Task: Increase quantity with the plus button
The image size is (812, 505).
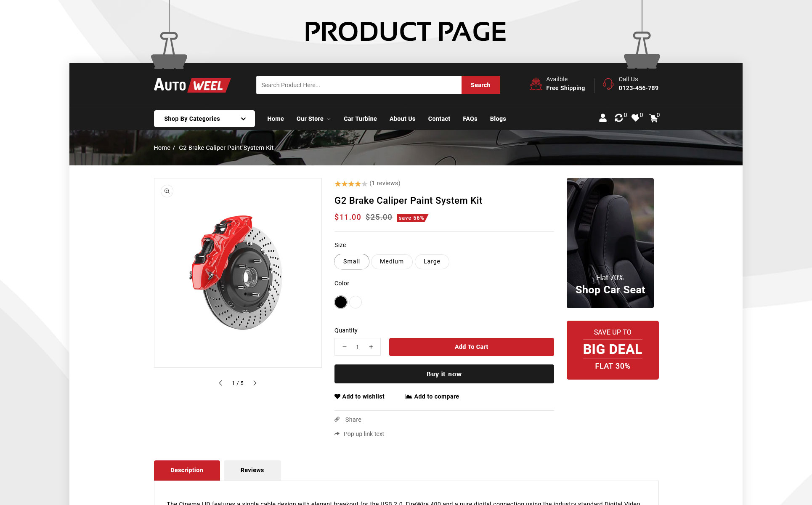Action: (371, 347)
